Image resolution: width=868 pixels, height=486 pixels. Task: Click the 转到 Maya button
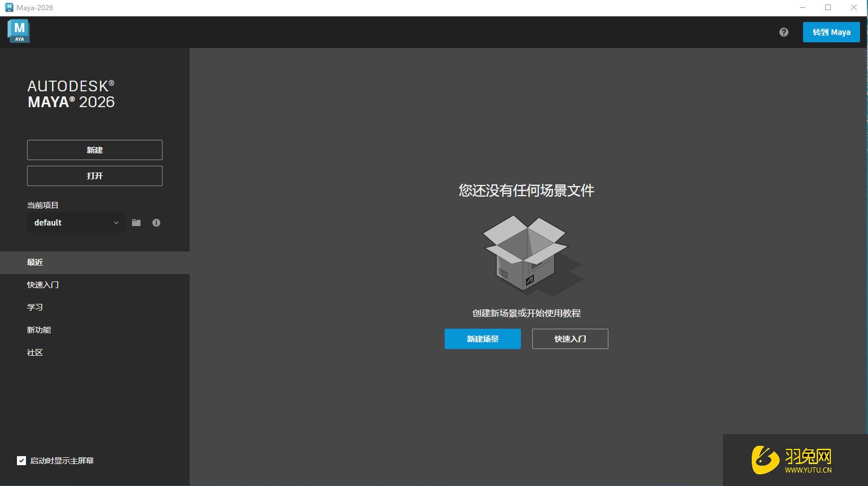(x=831, y=32)
